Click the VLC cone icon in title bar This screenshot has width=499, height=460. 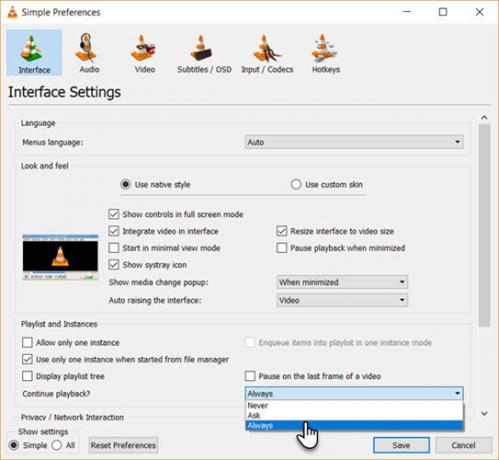(x=12, y=12)
